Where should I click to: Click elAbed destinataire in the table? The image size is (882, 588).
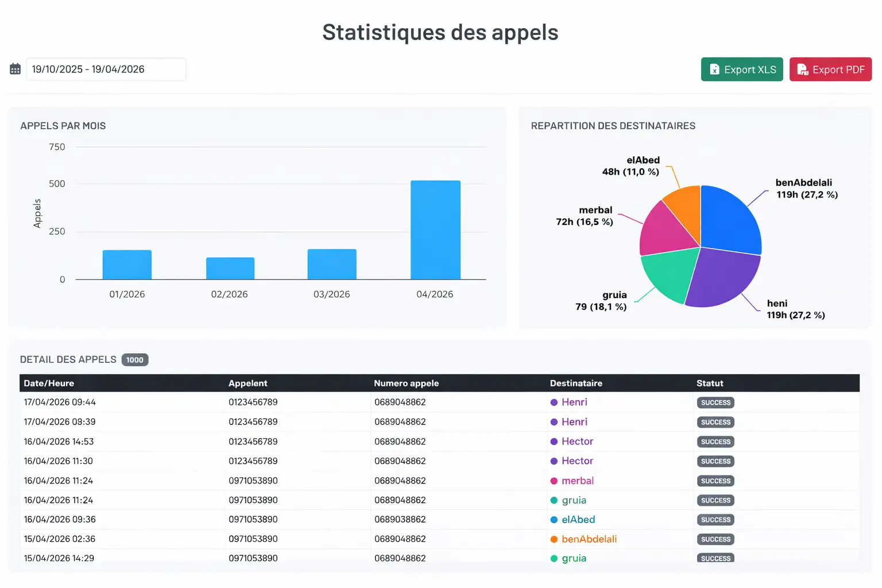pyautogui.click(x=578, y=519)
